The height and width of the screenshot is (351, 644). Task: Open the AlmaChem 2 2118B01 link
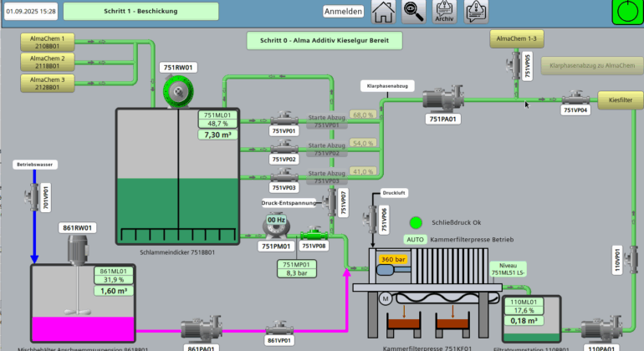tap(47, 63)
